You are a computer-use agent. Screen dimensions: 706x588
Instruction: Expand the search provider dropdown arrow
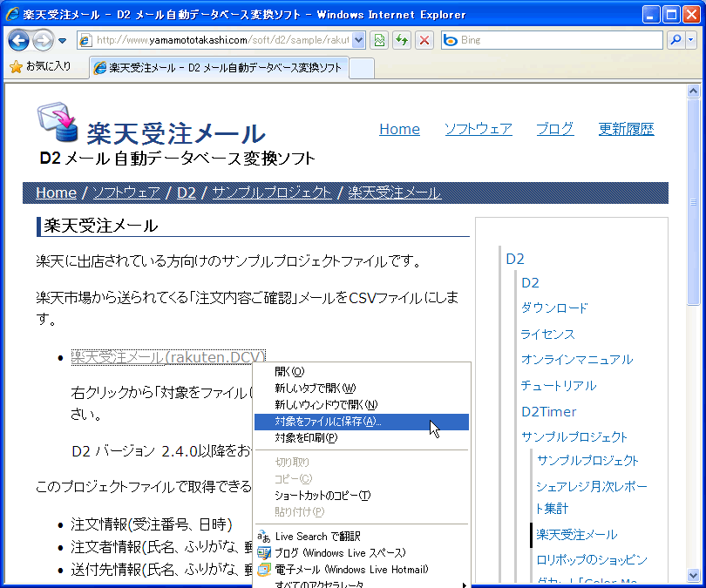point(691,40)
